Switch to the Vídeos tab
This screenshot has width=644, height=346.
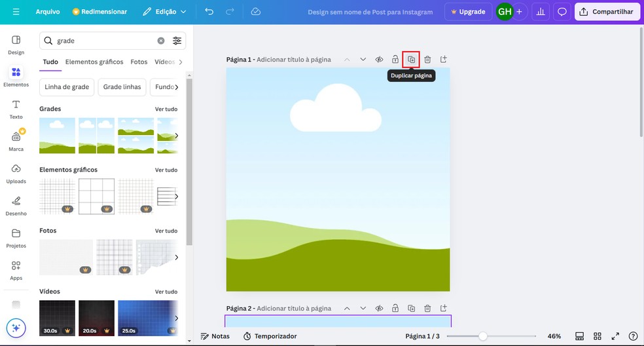(165, 62)
